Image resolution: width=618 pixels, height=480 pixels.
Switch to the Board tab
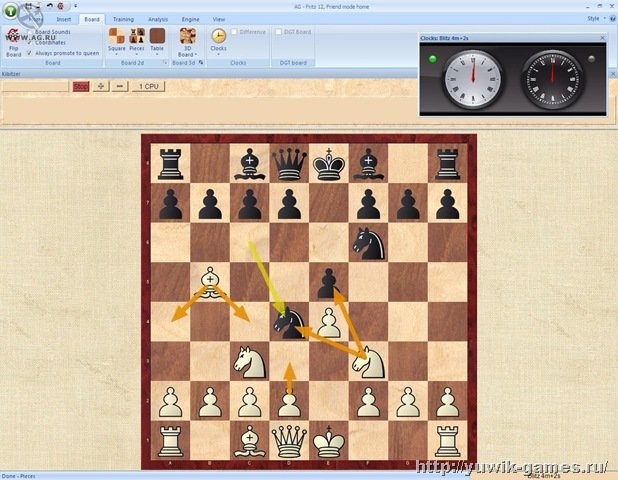92,19
